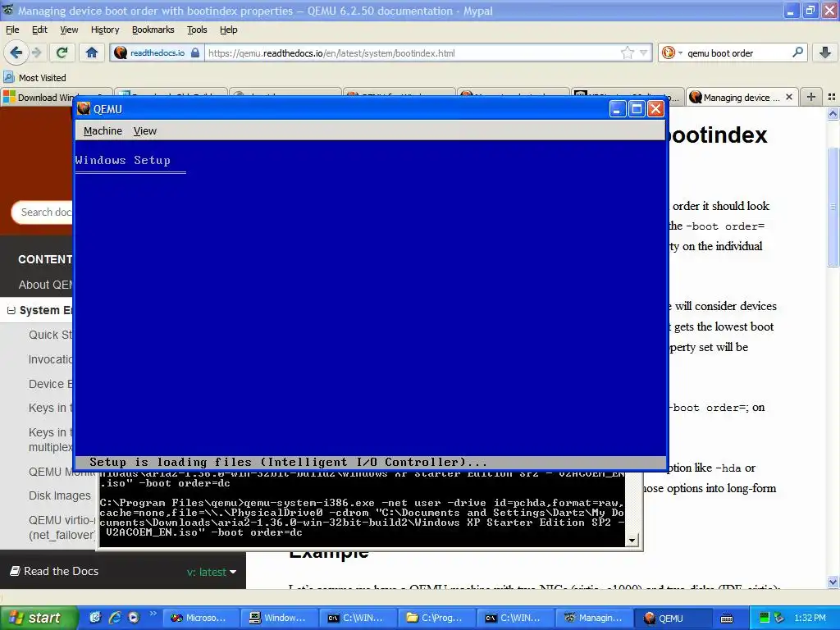The width and height of the screenshot is (840, 630).
Task: Open the File menu in Mypal
Action: [12, 30]
